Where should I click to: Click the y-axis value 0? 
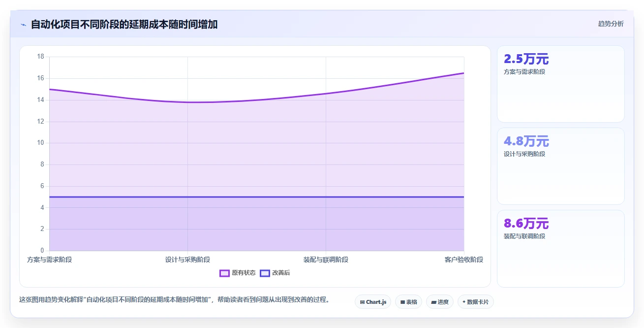coord(42,251)
